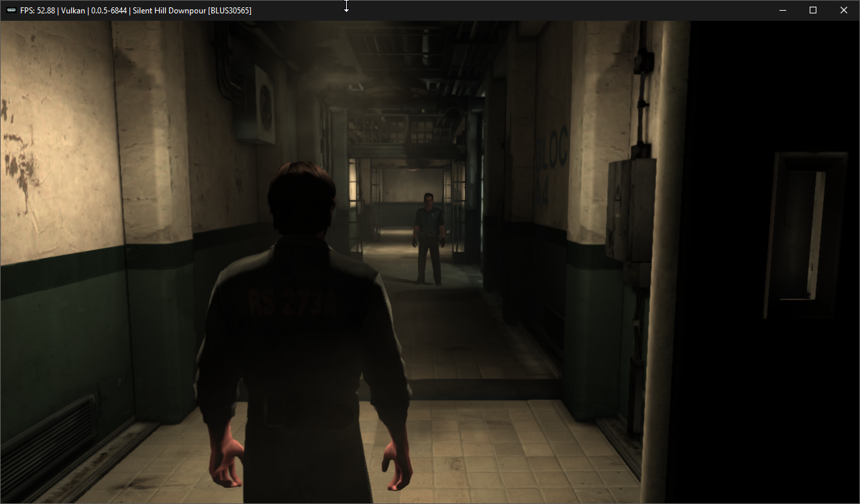Minimize the RPCS3 game window
Screen dimensions: 860x504
tap(782, 10)
